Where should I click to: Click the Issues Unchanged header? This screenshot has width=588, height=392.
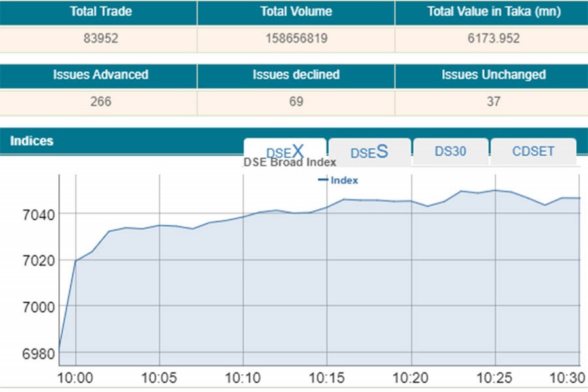(493, 74)
